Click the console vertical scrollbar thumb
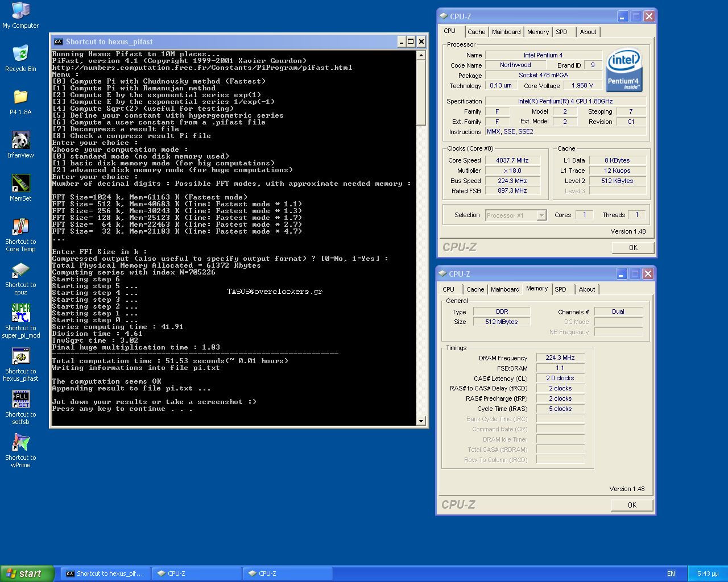This screenshot has height=582, width=728. pyautogui.click(x=421, y=92)
